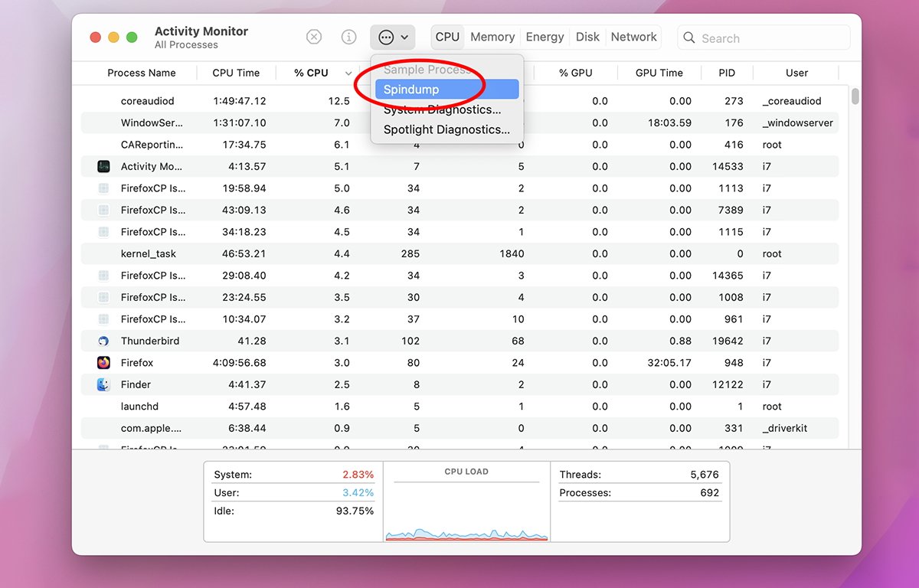Click the Activity Monitor app icon in list
The image size is (919, 588).
pos(103,166)
